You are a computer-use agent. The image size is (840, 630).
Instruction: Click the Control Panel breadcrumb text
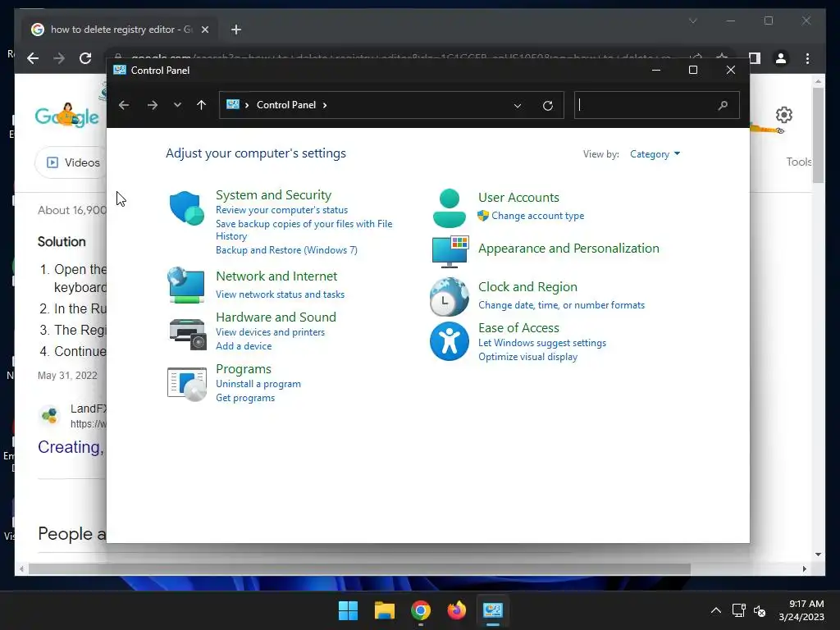(x=286, y=105)
